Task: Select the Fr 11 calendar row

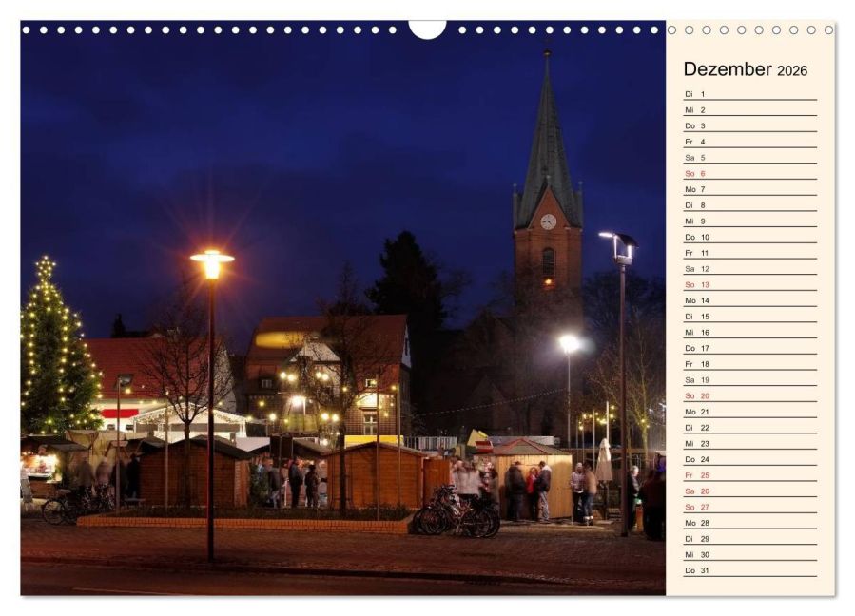Action: (750, 253)
